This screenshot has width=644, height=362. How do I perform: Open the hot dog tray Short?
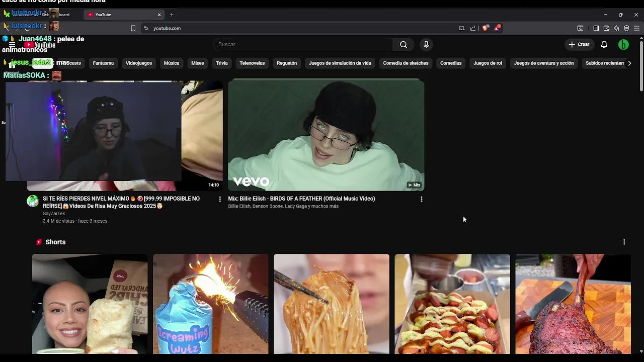coord(452,304)
